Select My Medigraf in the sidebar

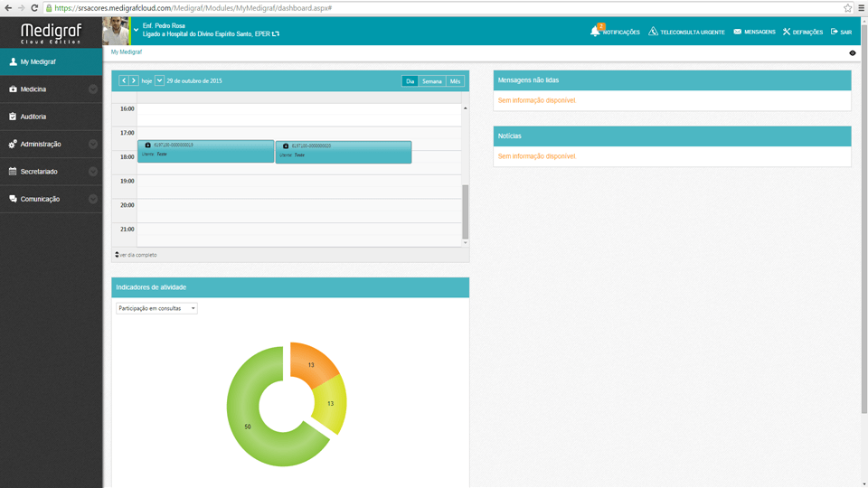38,62
